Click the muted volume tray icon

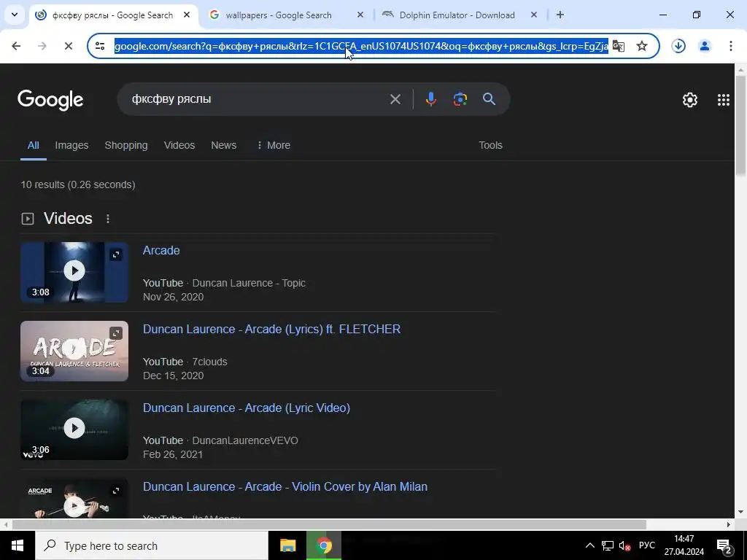point(624,545)
